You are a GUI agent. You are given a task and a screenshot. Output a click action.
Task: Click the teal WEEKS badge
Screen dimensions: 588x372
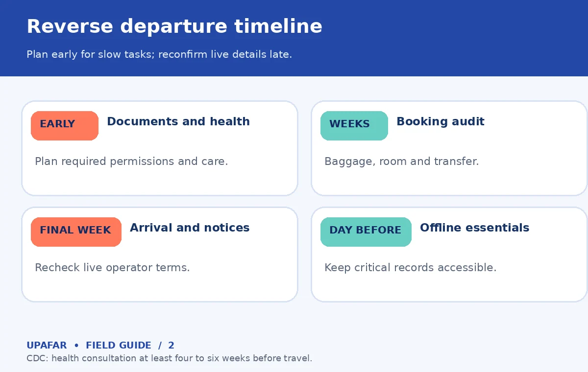(354, 126)
